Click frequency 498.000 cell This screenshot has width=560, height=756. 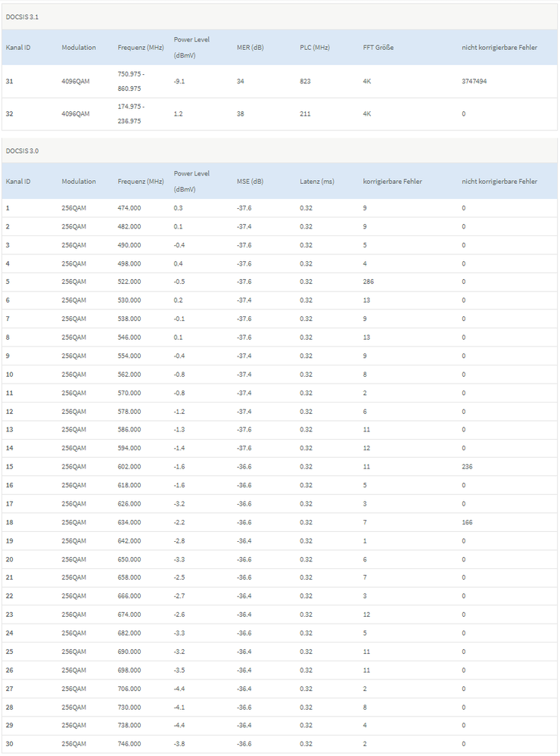pyautogui.click(x=129, y=263)
